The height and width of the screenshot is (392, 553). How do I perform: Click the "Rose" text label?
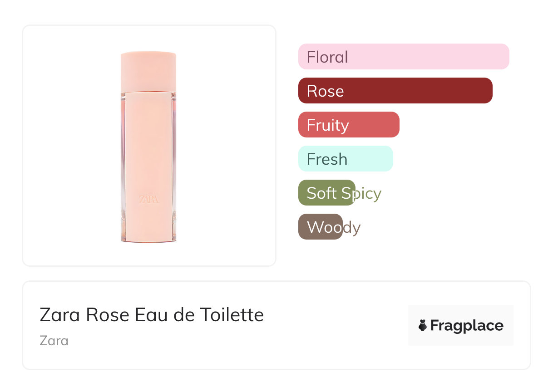click(325, 91)
